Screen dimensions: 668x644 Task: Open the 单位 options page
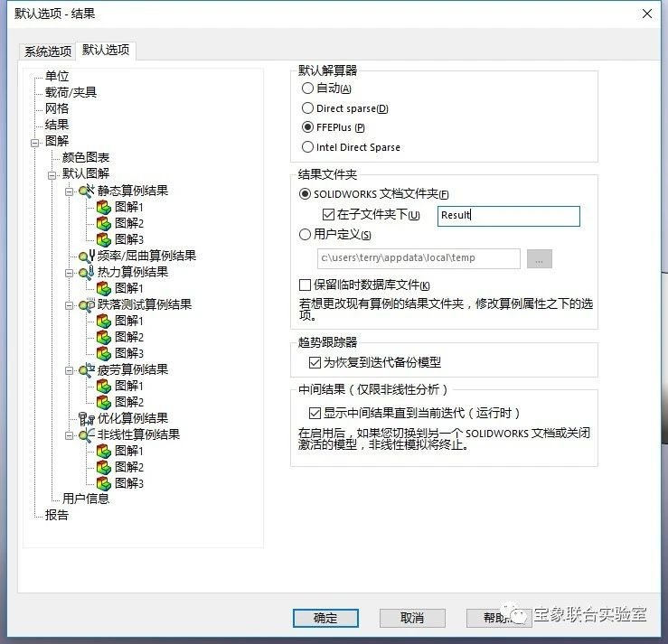click(x=57, y=77)
